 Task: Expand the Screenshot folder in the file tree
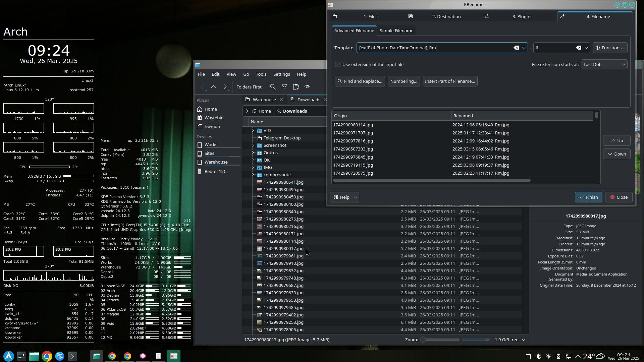pyautogui.click(x=253, y=145)
